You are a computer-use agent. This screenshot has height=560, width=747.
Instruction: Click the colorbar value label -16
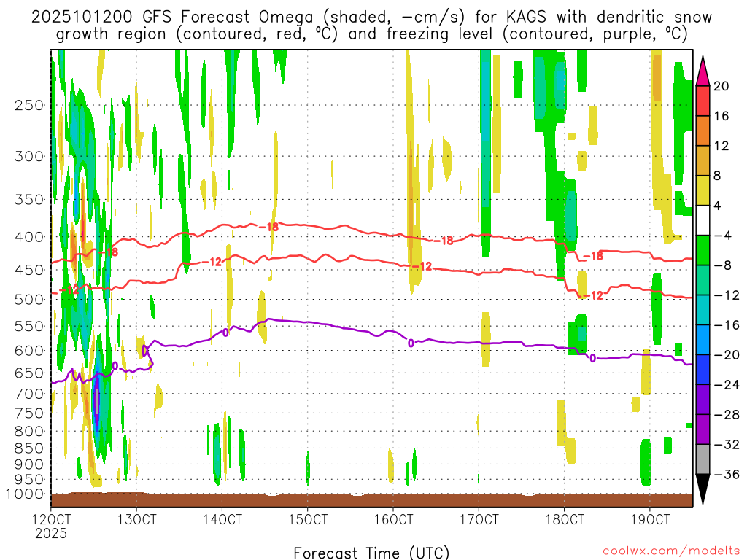(727, 325)
